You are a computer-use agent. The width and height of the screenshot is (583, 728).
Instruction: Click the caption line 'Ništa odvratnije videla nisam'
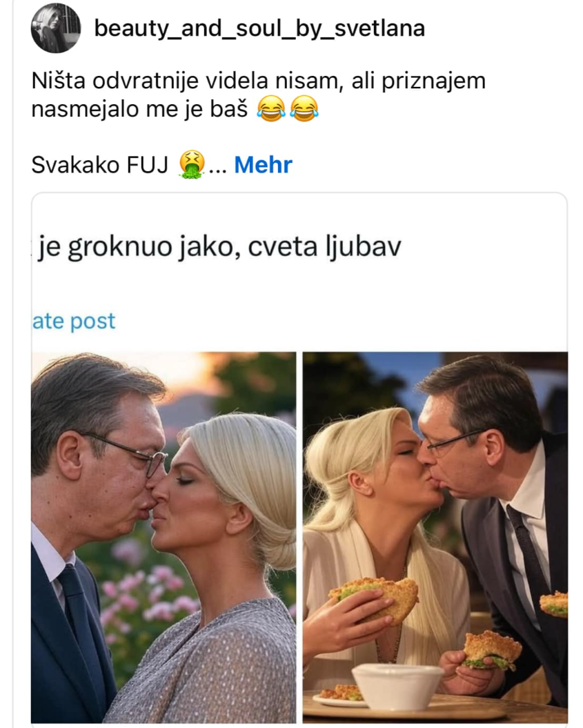[x=186, y=81]
